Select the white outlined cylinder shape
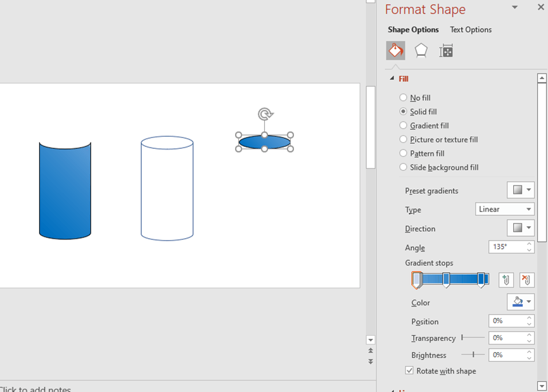This screenshot has height=392, width=548. [167, 188]
